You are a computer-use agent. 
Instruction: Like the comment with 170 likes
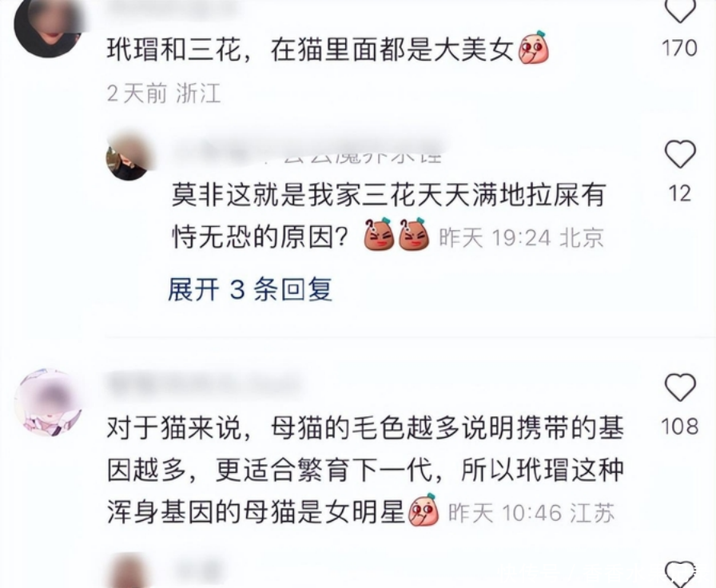(680, 10)
